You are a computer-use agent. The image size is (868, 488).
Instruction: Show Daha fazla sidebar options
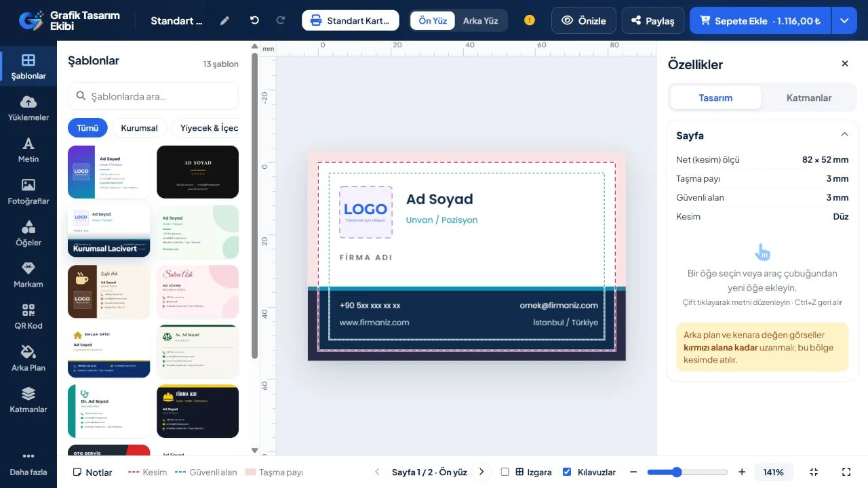[28, 464]
